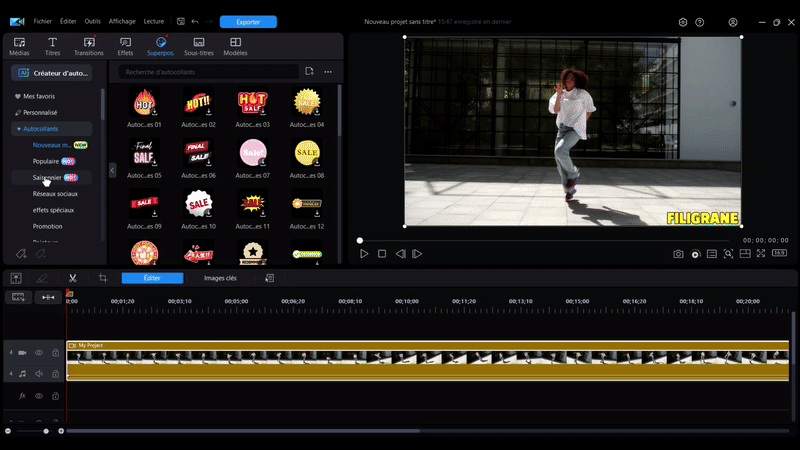This screenshot has height=450, width=800.
Task: Select sticker Autoc...es 12
Action: (307, 209)
